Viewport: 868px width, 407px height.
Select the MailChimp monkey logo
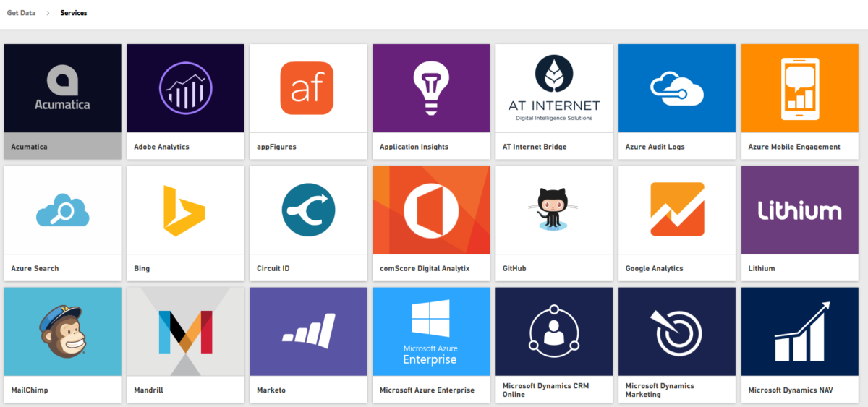(x=63, y=331)
